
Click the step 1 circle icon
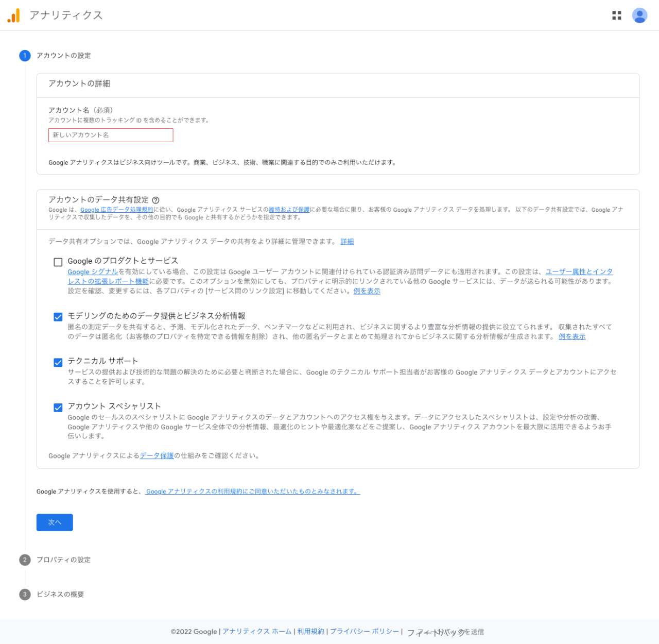[x=25, y=56]
